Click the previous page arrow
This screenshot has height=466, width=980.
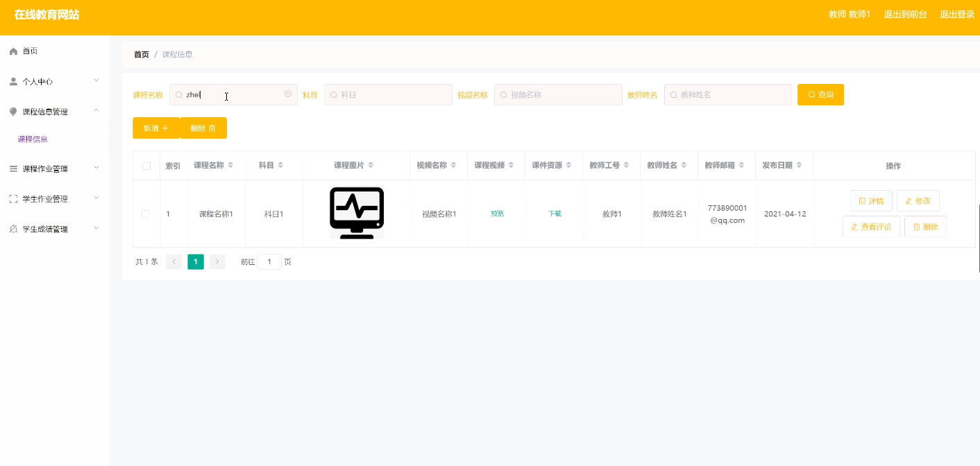[x=174, y=262]
